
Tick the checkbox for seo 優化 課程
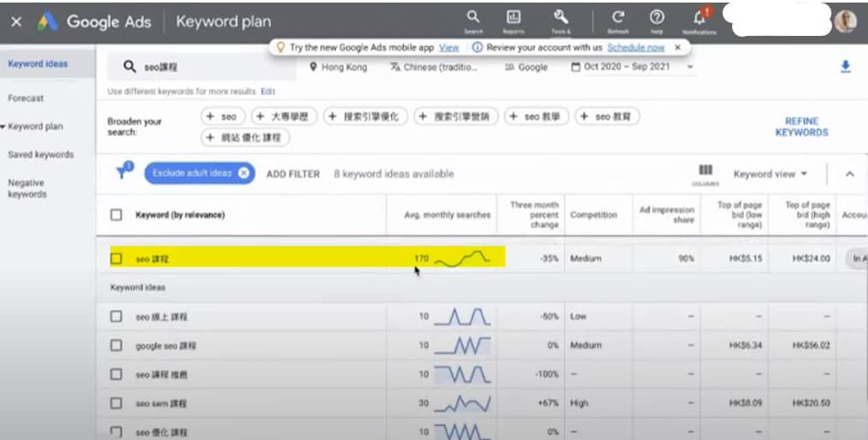tap(116, 431)
